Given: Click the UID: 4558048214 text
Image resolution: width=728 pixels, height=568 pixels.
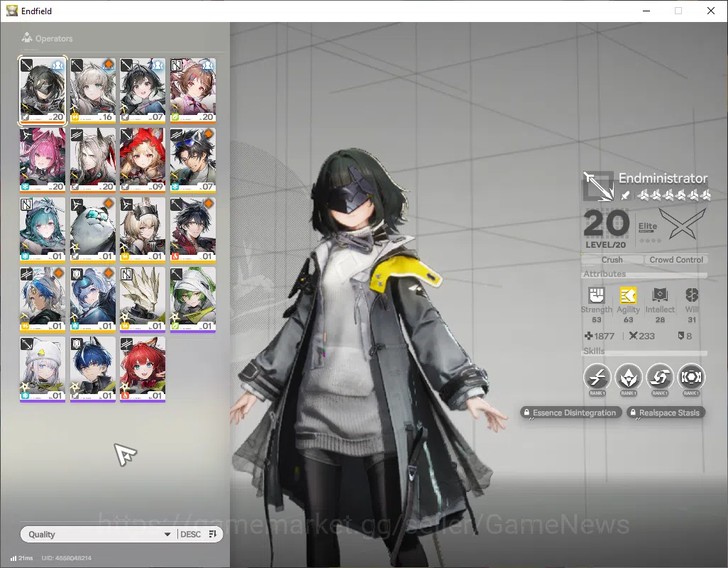Looking at the screenshot, I should pos(67,558).
